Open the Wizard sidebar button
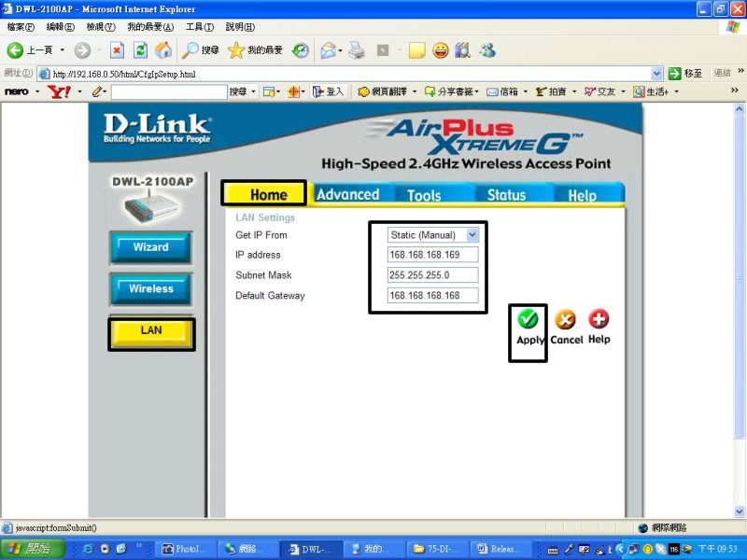 (x=151, y=247)
